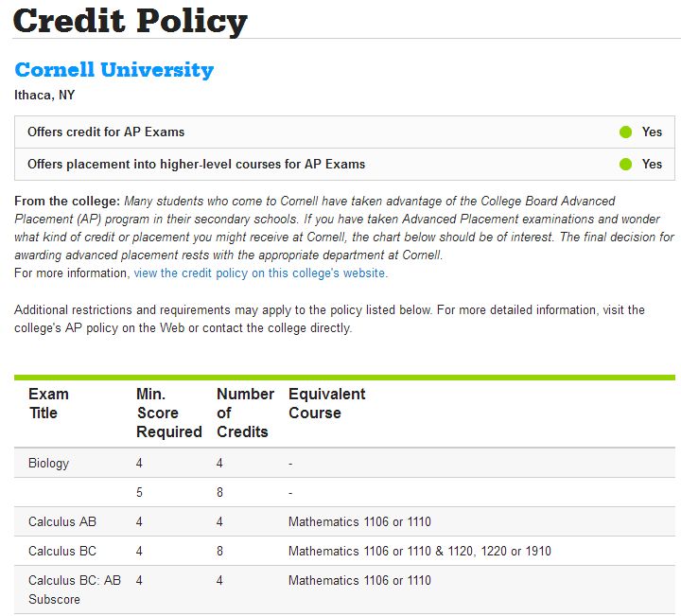Open the Cornell University heading link

click(x=114, y=70)
